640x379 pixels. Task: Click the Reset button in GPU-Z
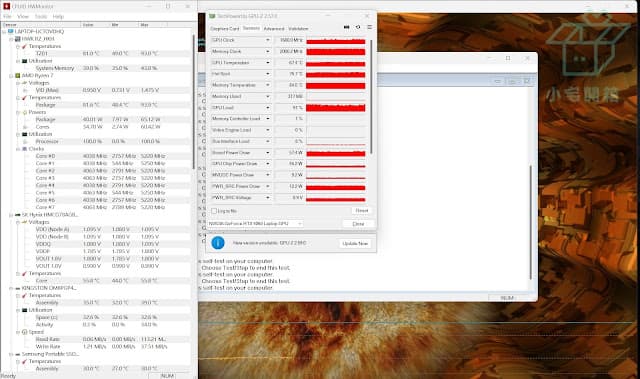pos(362,211)
